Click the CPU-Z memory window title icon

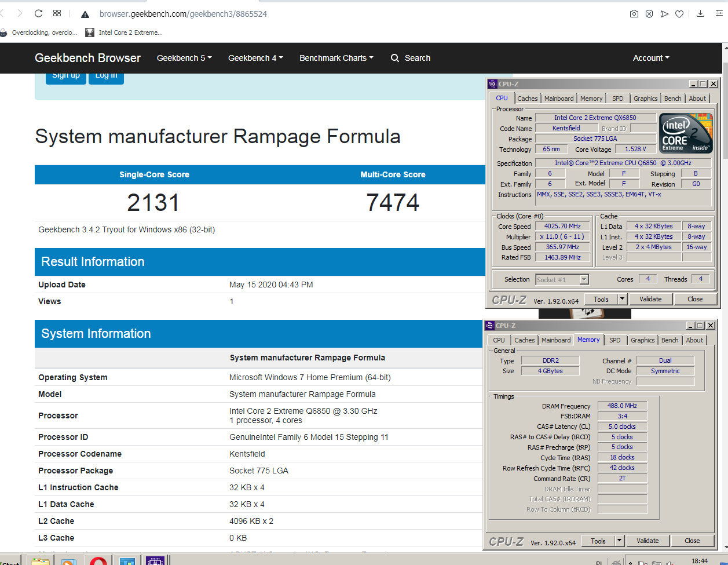pos(490,326)
